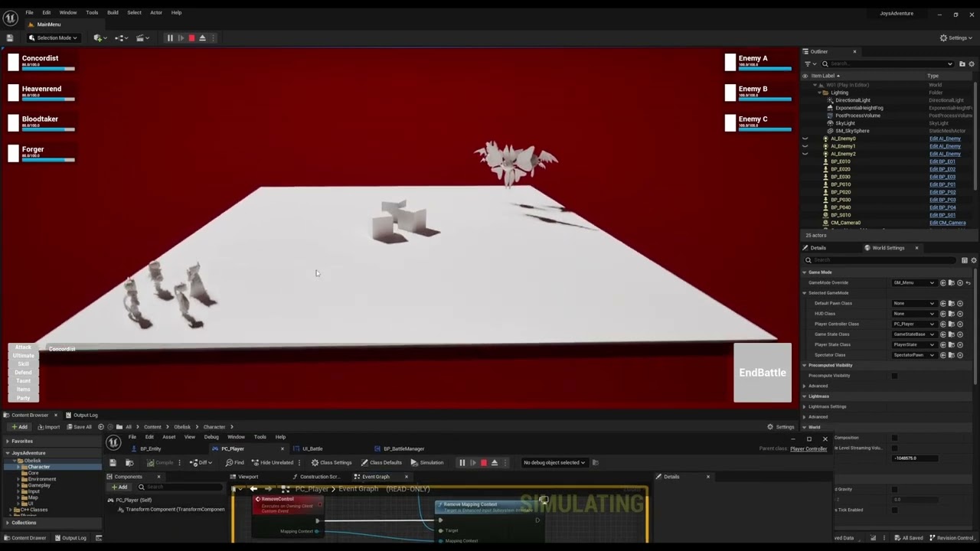Open the Selection Mode dropdown
This screenshot has height=551, width=980.
tap(53, 37)
